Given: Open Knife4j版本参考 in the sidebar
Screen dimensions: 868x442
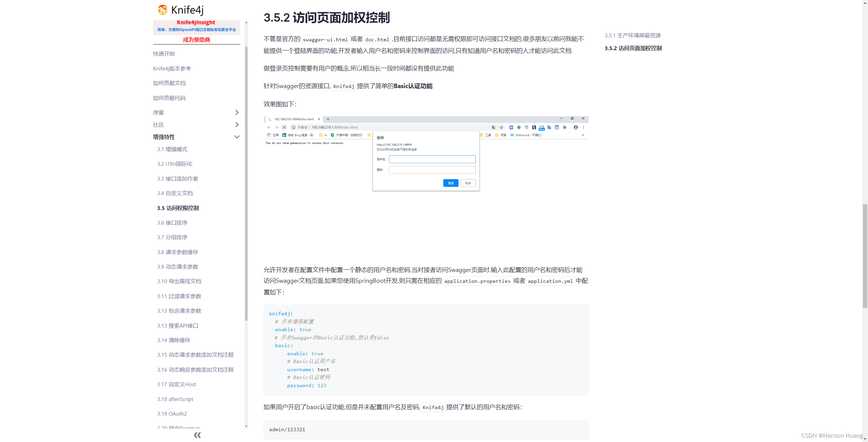Looking at the screenshot, I should pos(172,68).
